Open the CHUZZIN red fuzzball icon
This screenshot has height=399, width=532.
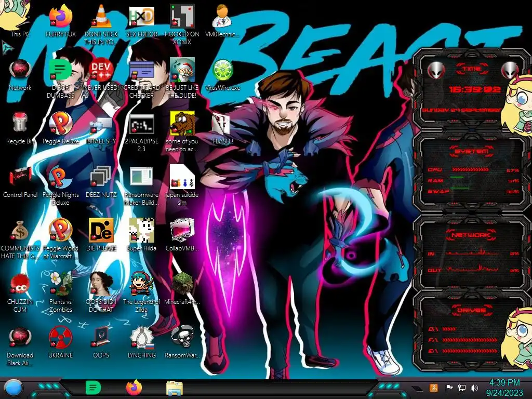coord(20,292)
